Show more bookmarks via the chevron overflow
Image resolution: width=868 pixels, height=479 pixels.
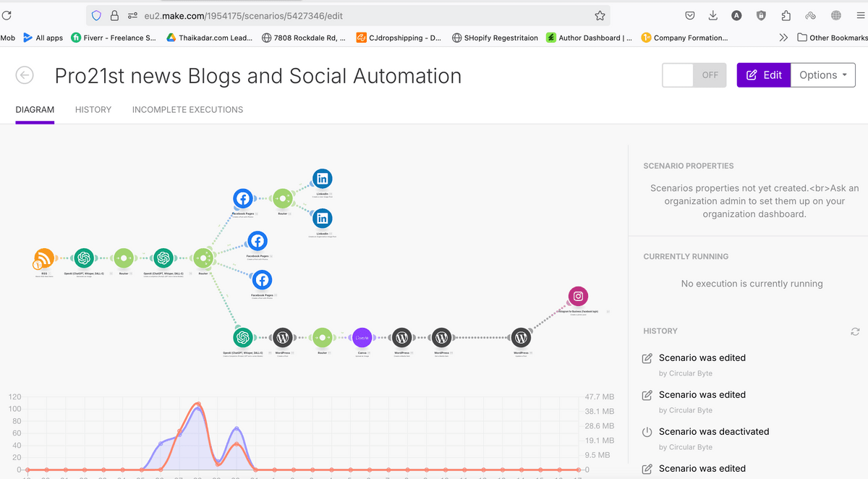point(783,38)
